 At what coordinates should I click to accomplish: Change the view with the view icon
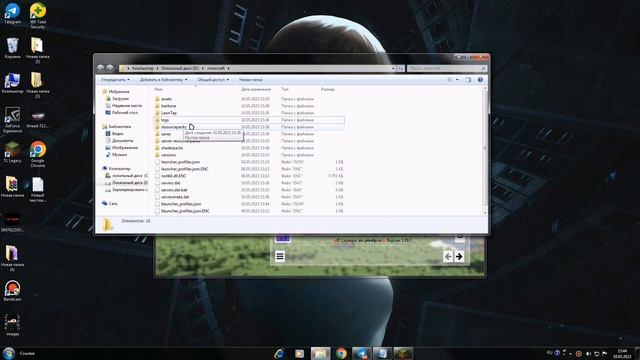click(x=450, y=80)
